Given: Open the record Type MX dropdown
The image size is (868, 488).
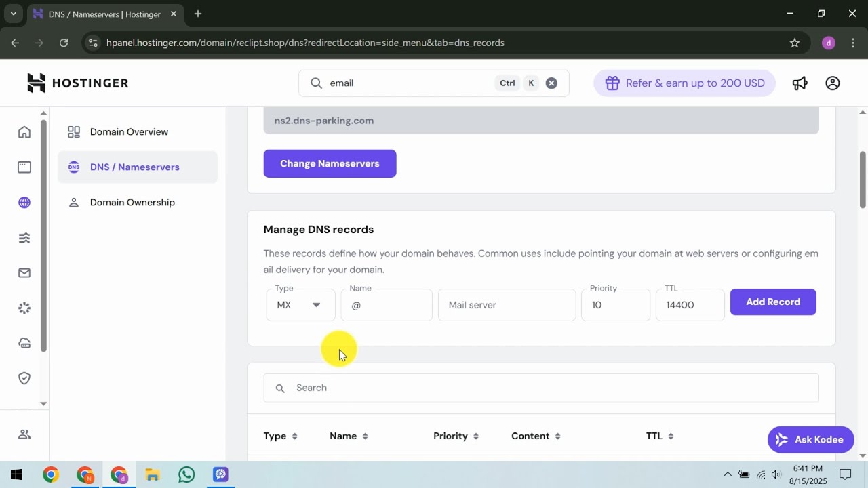Looking at the screenshot, I should click(x=300, y=305).
